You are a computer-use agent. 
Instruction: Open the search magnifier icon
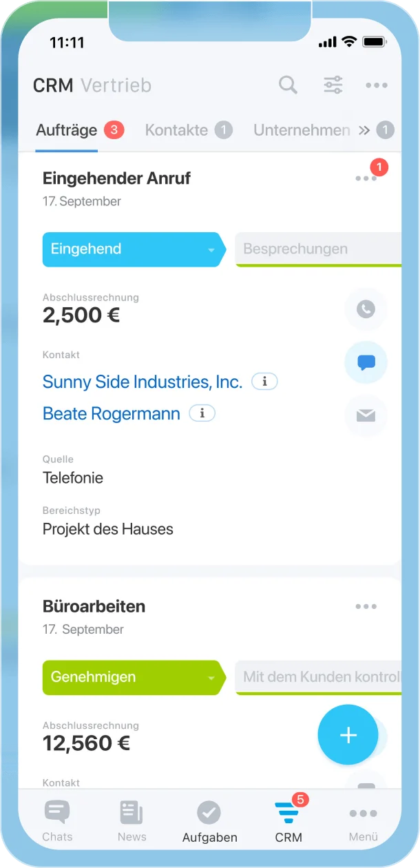288,85
